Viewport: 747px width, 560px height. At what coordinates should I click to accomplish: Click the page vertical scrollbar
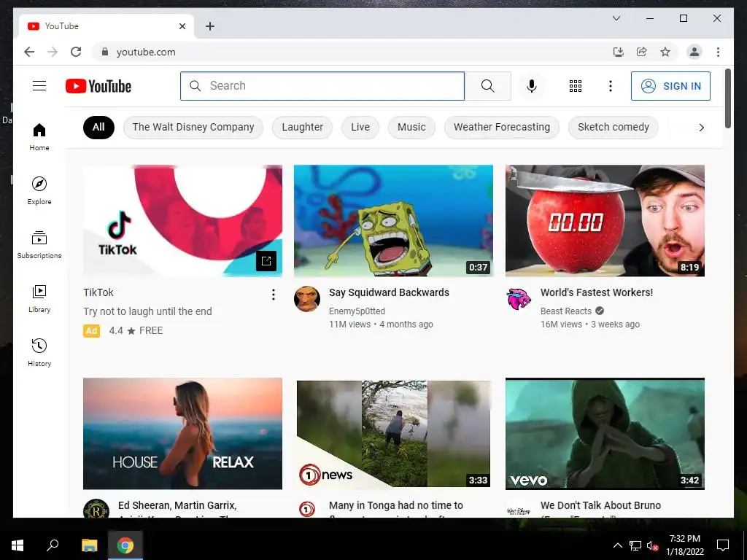[727, 98]
